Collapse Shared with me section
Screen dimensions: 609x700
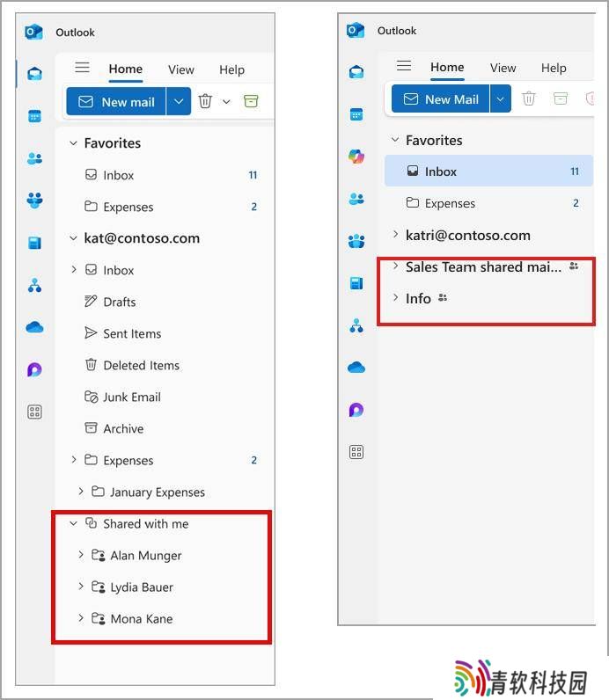tap(74, 523)
